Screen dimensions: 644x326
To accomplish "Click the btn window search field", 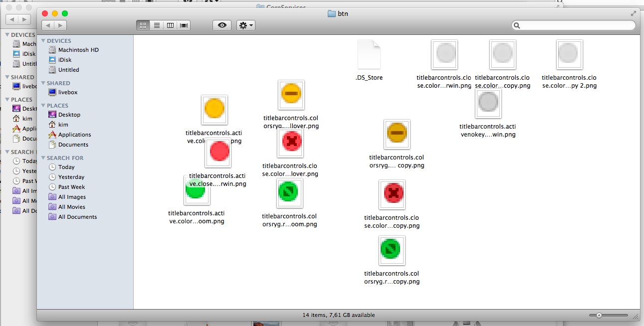I will point(574,25).
